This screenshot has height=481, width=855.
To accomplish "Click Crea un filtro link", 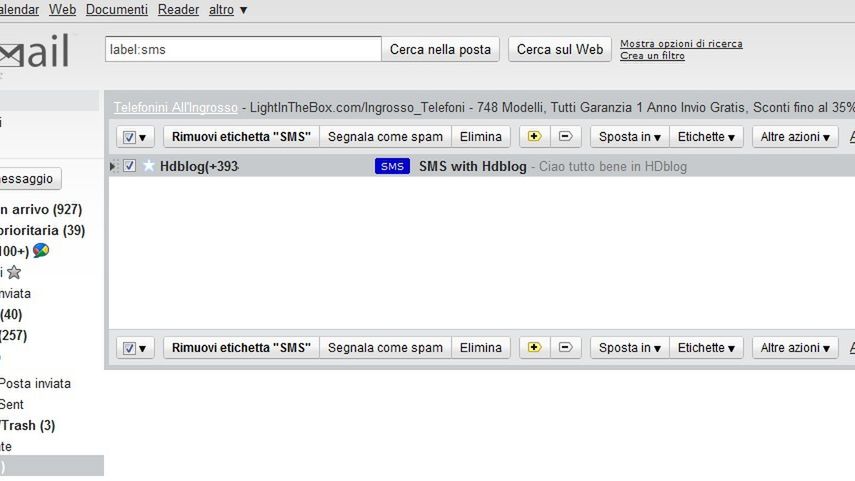I will point(652,56).
